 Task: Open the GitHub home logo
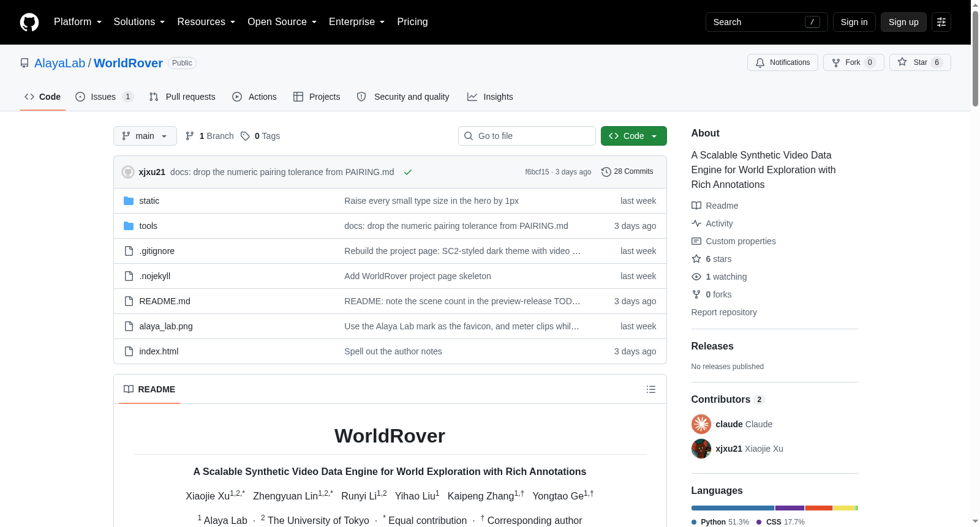click(x=29, y=22)
